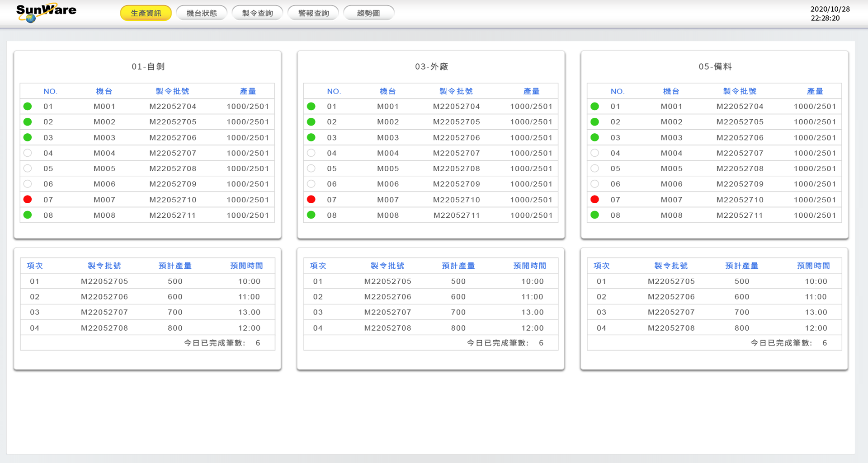Click the empty status circle for row 04 in 05-備料

595,153
